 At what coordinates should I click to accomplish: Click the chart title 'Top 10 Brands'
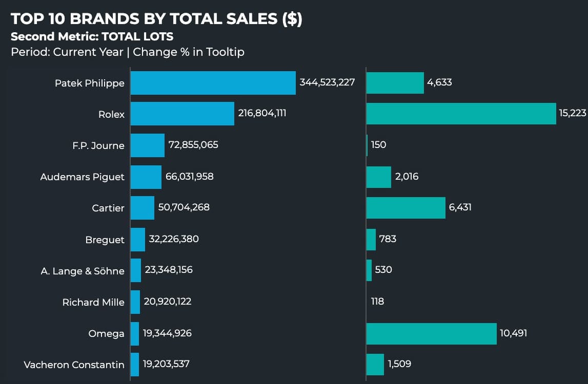156,19
